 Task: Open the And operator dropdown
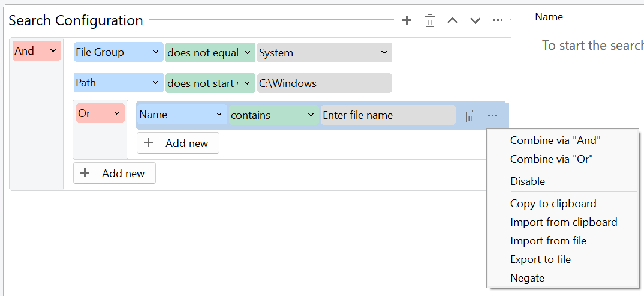pyautogui.click(x=37, y=51)
